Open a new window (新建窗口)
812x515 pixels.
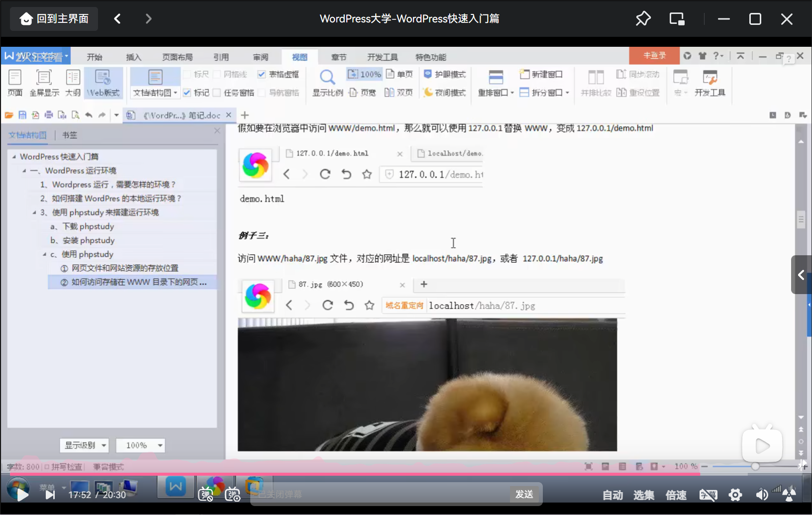[x=541, y=74]
